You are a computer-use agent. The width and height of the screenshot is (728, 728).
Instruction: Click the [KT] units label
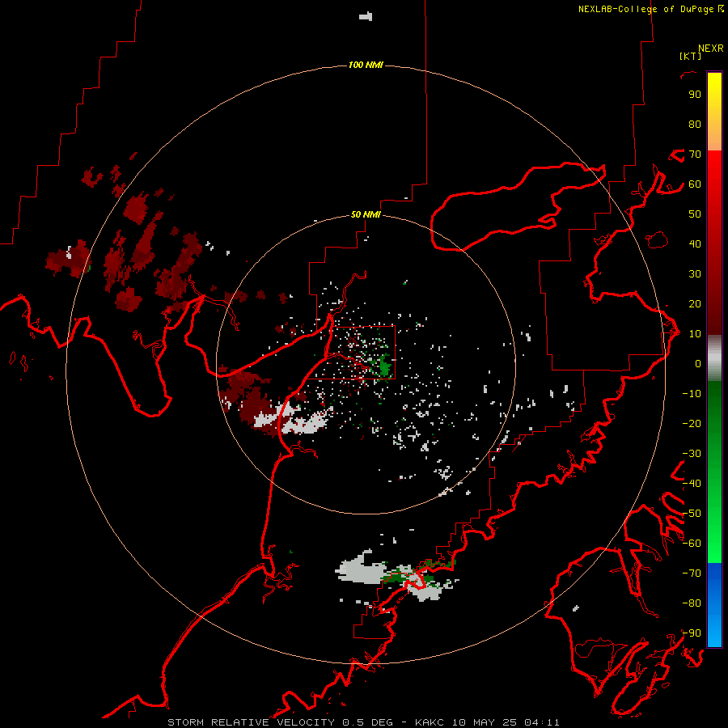click(690, 56)
